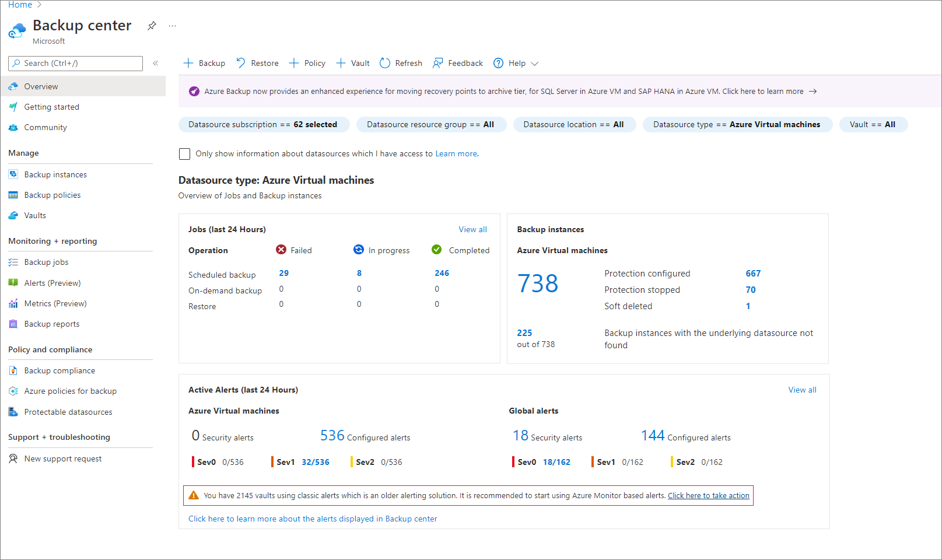Open Sev0 18/162 global alerts link
This screenshot has width=942, height=560.
coord(556,462)
